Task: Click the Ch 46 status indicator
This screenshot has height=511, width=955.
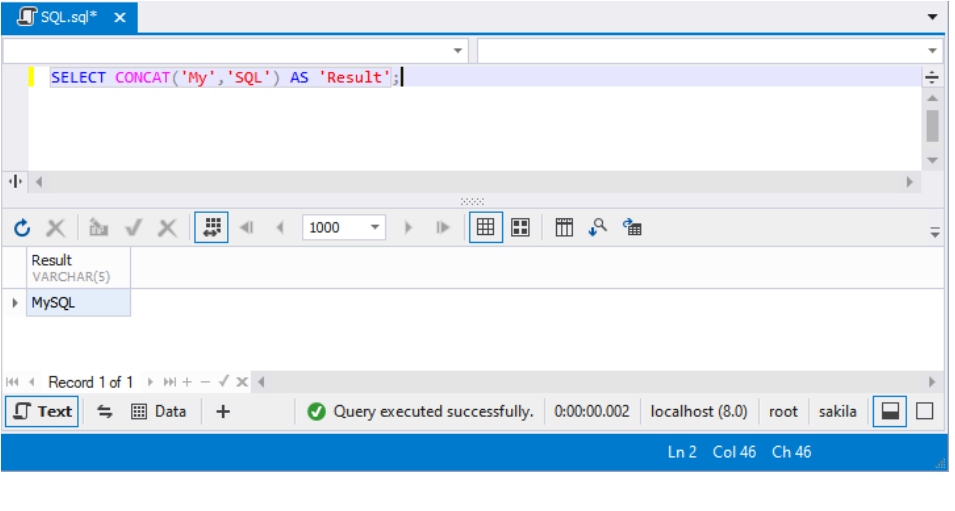Action: [x=791, y=452]
